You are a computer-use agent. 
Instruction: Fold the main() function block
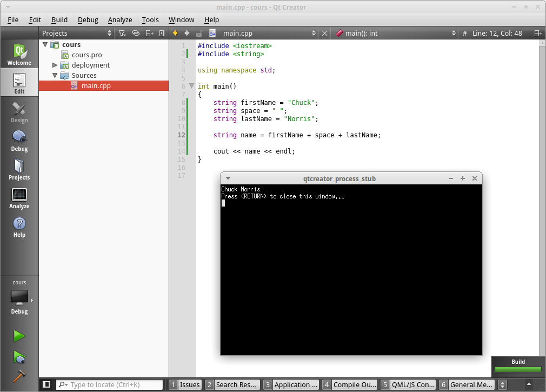pos(191,85)
